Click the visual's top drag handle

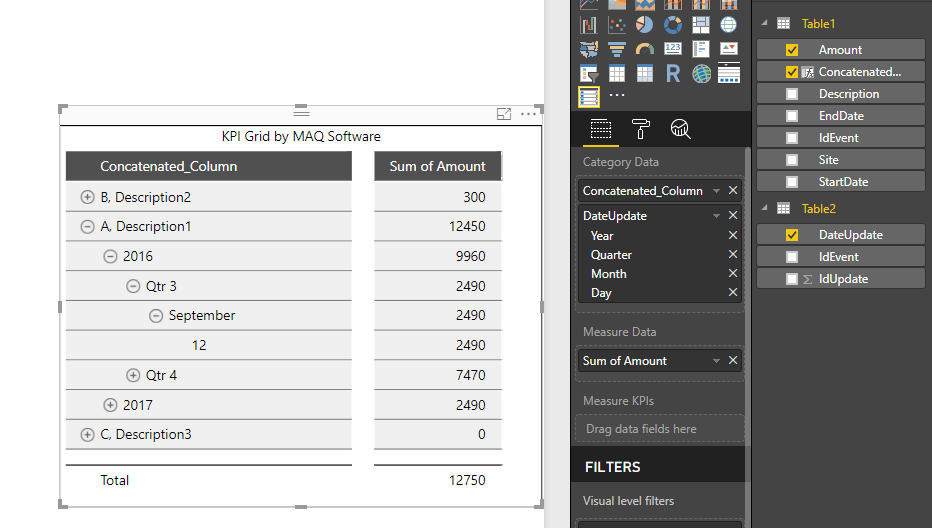click(301, 112)
